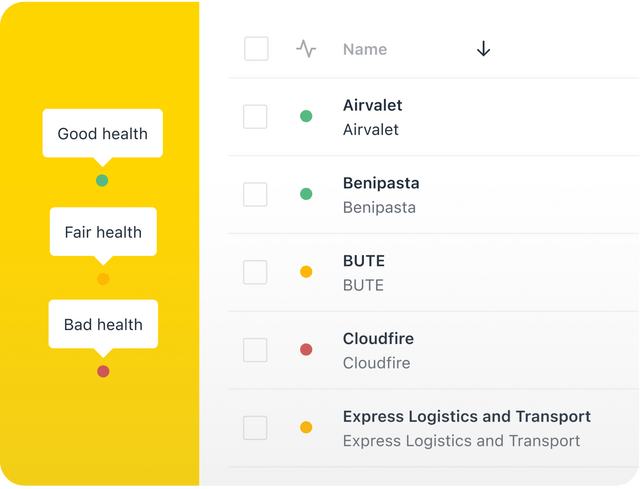Click Cloudfire's red health status dot

tap(306, 350)
